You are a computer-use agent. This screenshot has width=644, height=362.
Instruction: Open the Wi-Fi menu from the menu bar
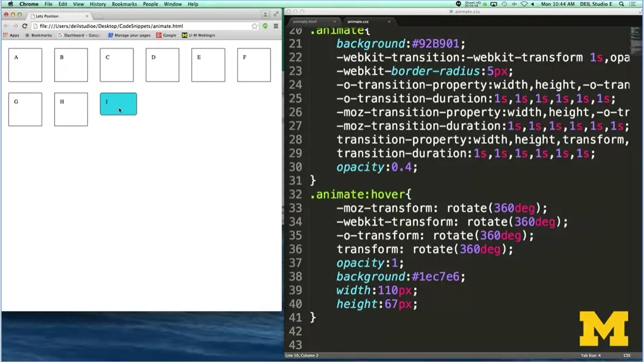point(524,4)
